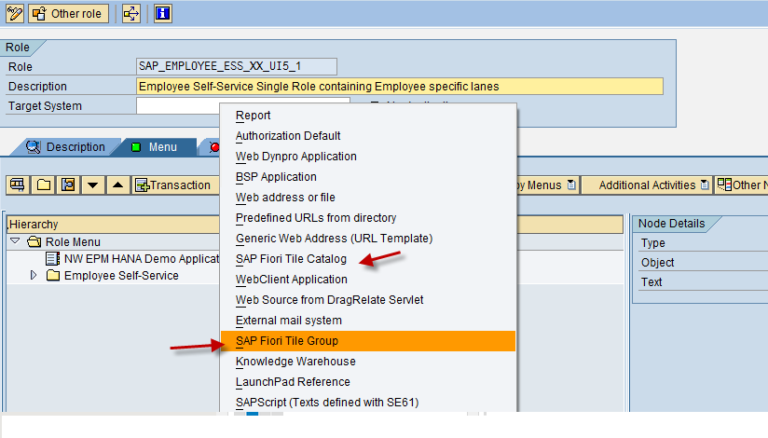The width and height of the screenshot is (768, 438).
Task: Open the tab with red status icon
Action: [x=212, y=147]
